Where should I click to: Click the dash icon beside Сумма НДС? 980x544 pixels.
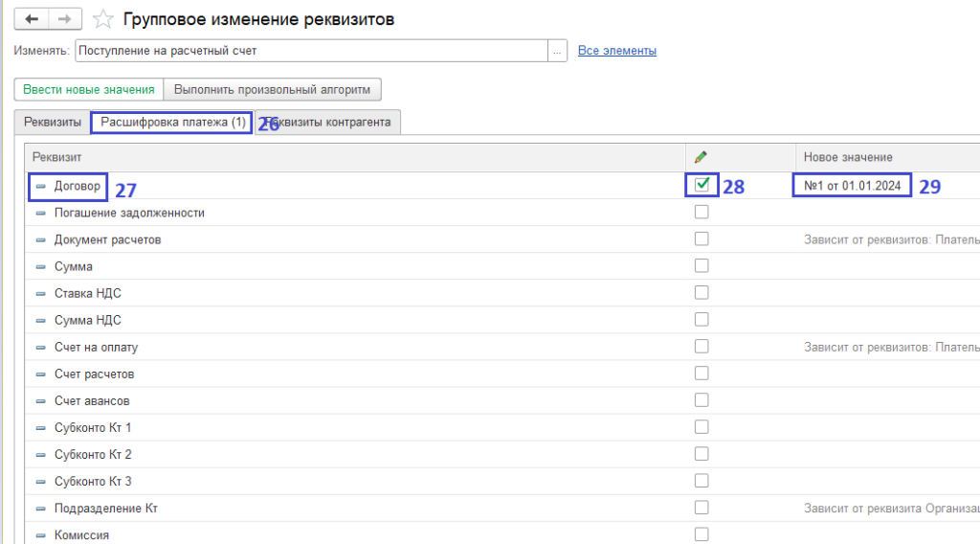(x=41, y=320)
